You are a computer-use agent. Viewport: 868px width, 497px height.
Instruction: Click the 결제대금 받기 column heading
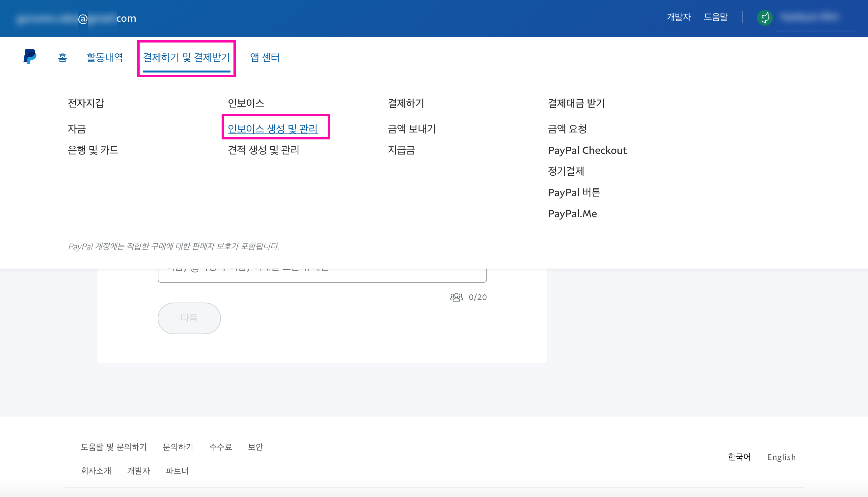(576, 103)
